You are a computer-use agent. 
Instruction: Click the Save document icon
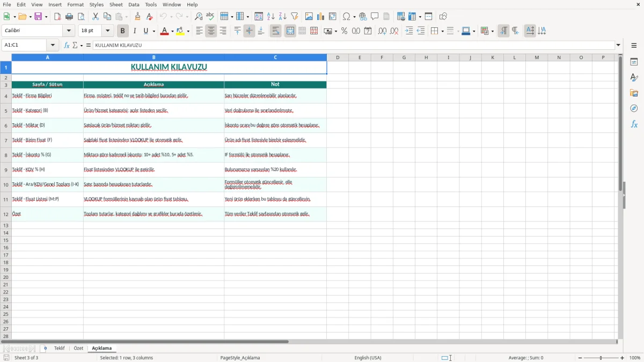(38, 17)
